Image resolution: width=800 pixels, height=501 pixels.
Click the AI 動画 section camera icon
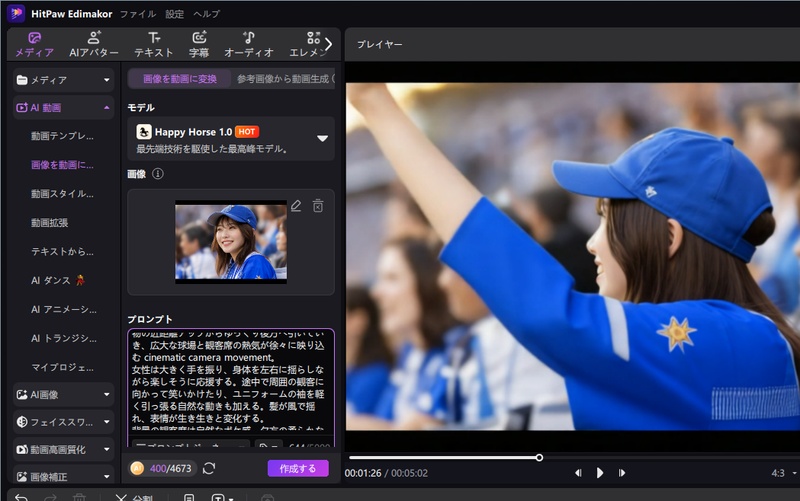(x=22, y=108)
